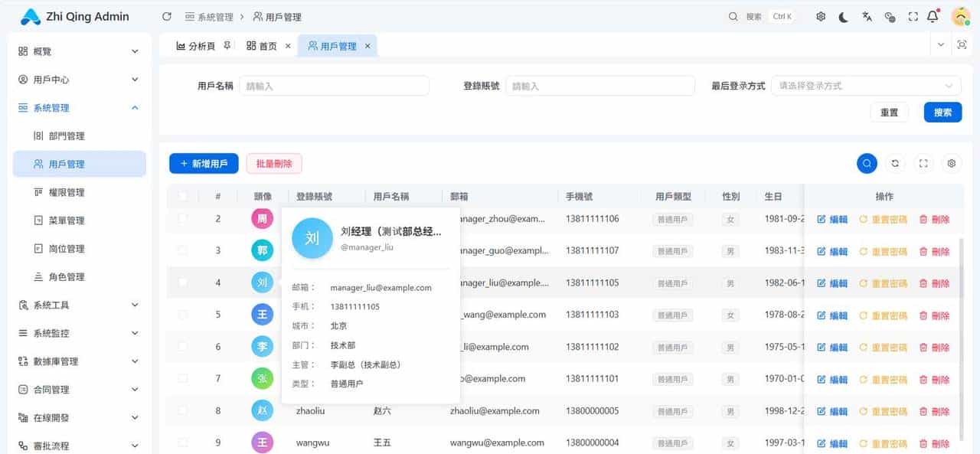Click the 新增用户 button
Image resolution: width=980 pixels, height=454 pixels.
click(x=204, y=163)
